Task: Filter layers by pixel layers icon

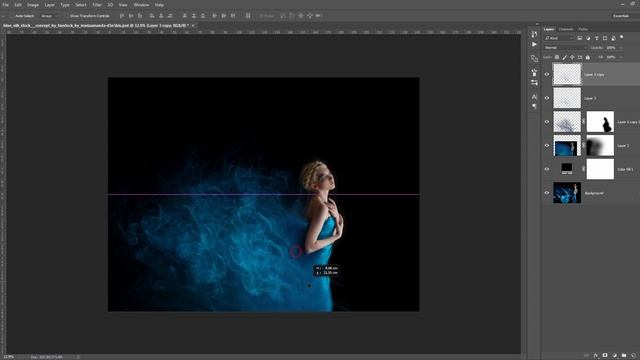Action: [580, 38]
